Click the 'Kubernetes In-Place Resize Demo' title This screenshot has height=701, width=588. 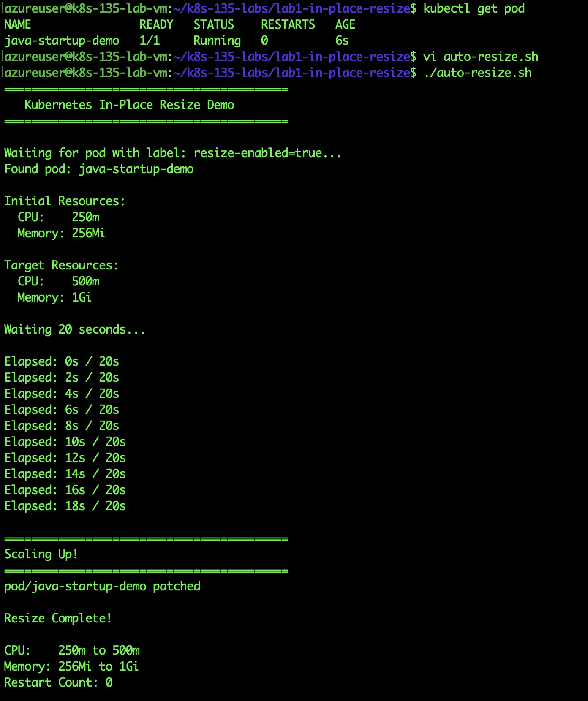[129, 105]
